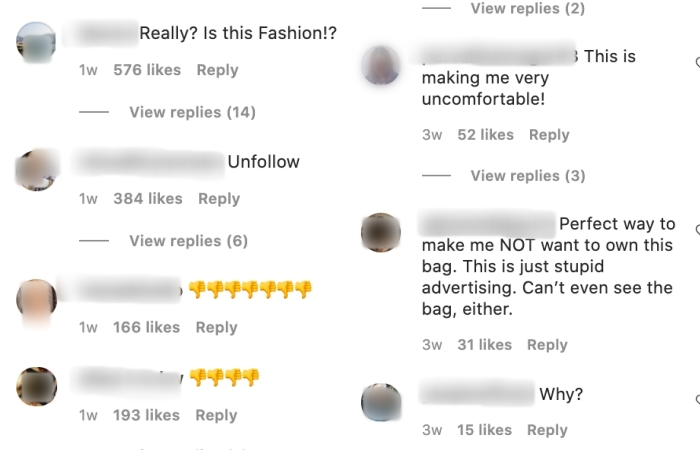View the 15 likes on "Why?" comment
The height and width of the screenshot is (450, 700).
point(484,430)
